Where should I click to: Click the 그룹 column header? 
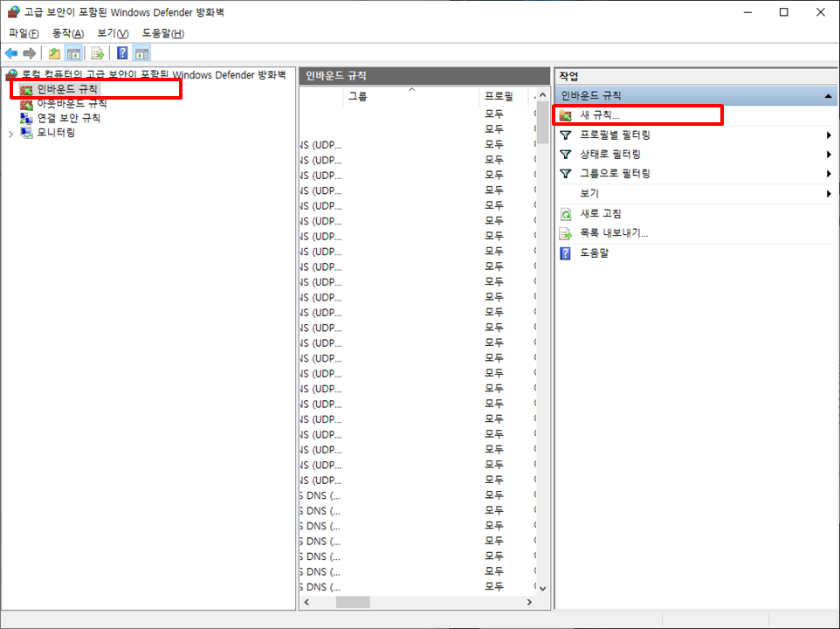pos(411,96)
